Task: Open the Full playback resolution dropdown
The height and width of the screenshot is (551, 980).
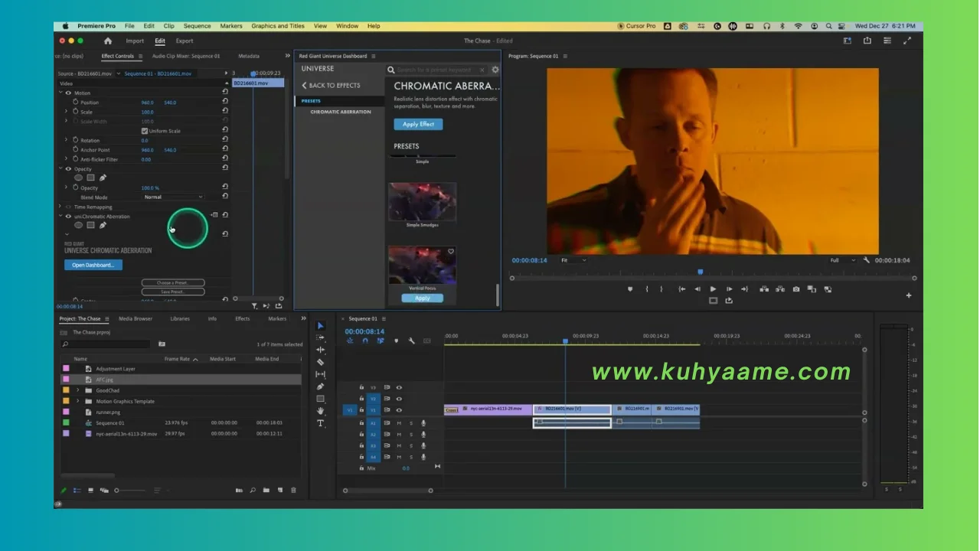Action: coord(841,260)
